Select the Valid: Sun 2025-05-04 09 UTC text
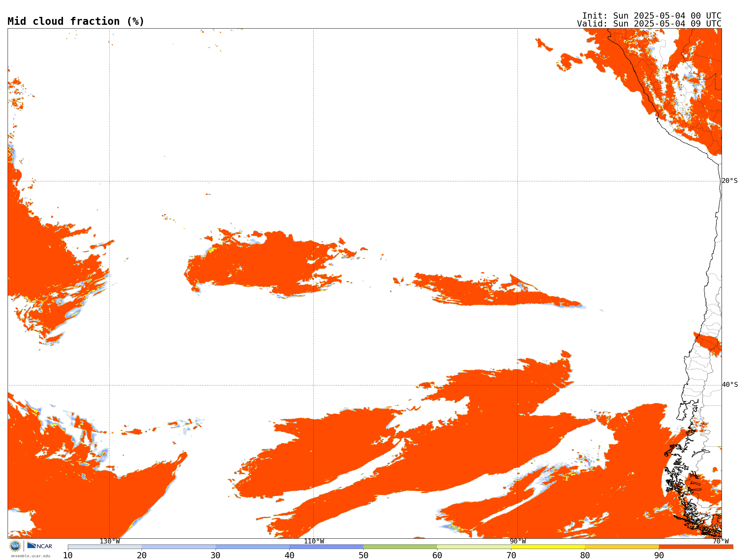 click(x=649, y=24)
